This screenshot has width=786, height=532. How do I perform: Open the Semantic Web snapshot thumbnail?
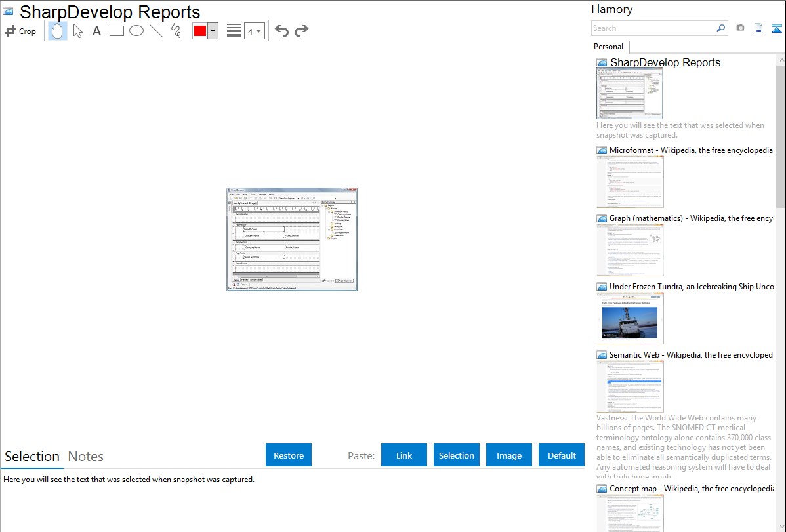click(x=630, y=386)
